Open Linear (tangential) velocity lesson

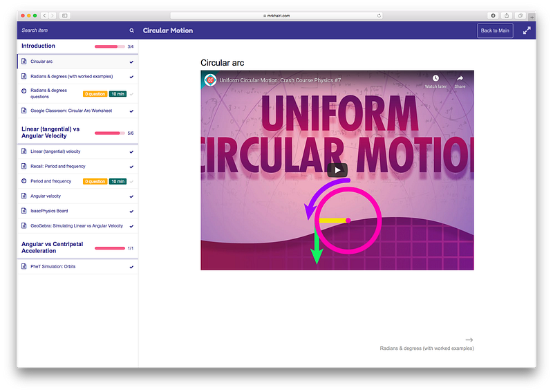77,151
